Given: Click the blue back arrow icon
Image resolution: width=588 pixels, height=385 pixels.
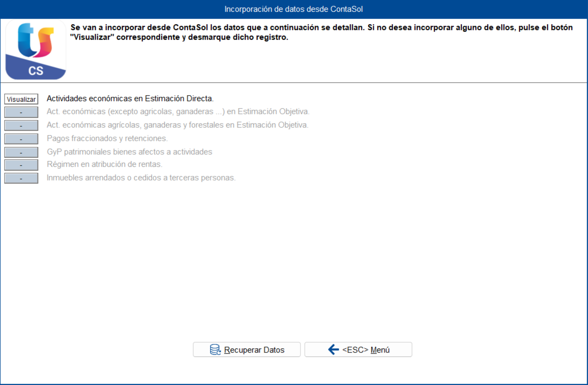Looking at the screenshot, I should pyautogui.click(x=334, y=350).
